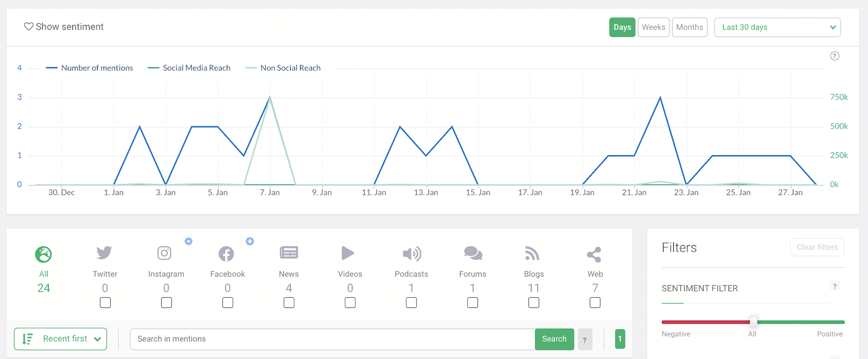
Task: Select the Blogs RSS icon
Action: [x=532, y=253]
